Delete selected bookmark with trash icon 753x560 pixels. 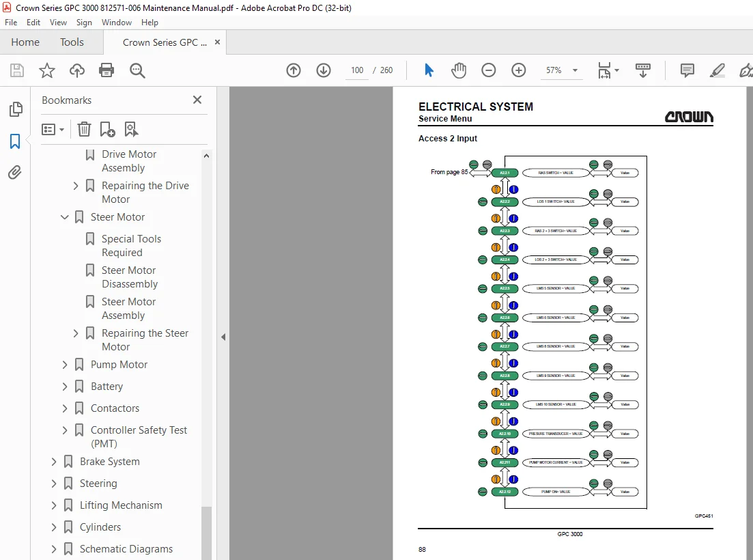tap(84, 129)
